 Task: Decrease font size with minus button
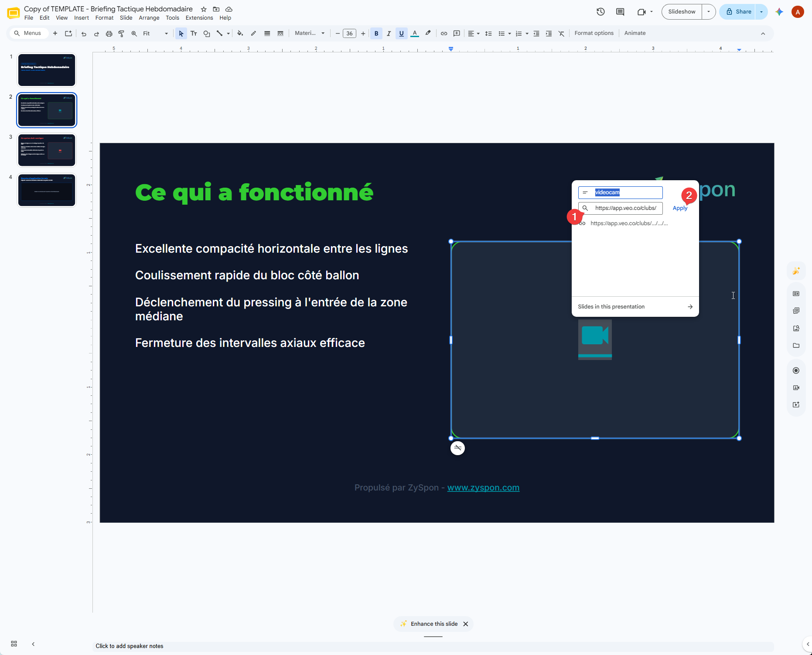click(x=338, y=34)
